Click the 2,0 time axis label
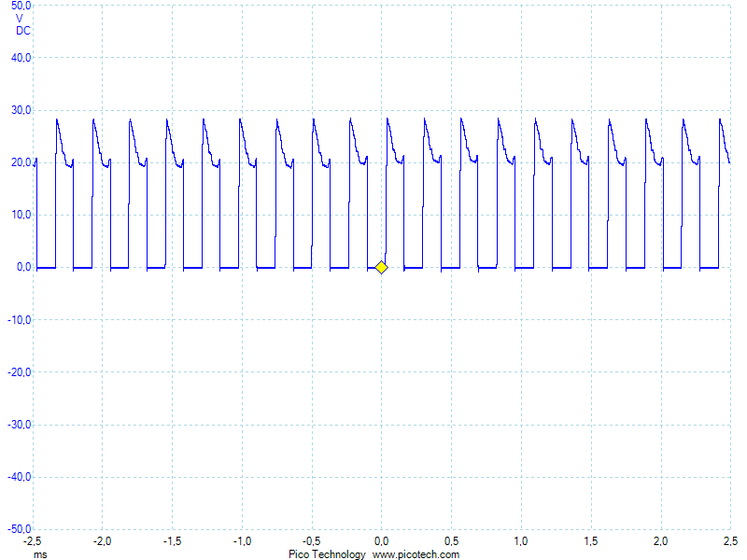The image size is (747, 560). tap(661, 541)
